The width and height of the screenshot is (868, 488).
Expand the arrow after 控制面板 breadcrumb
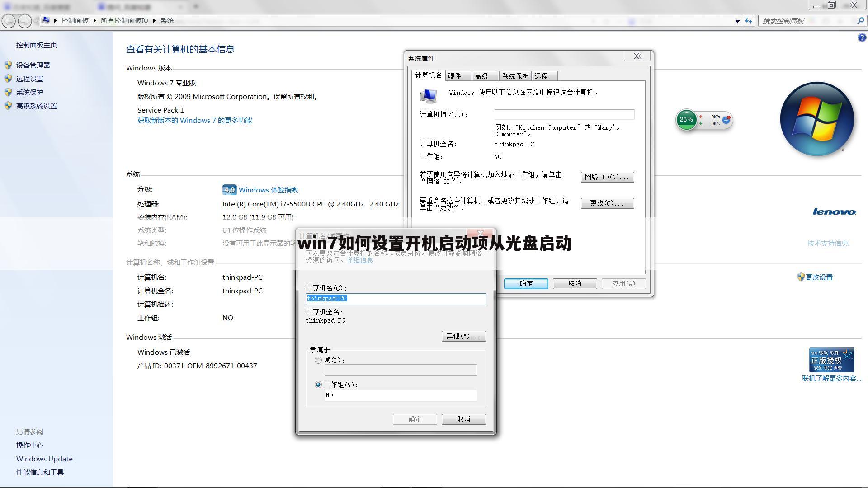(95, 21)
